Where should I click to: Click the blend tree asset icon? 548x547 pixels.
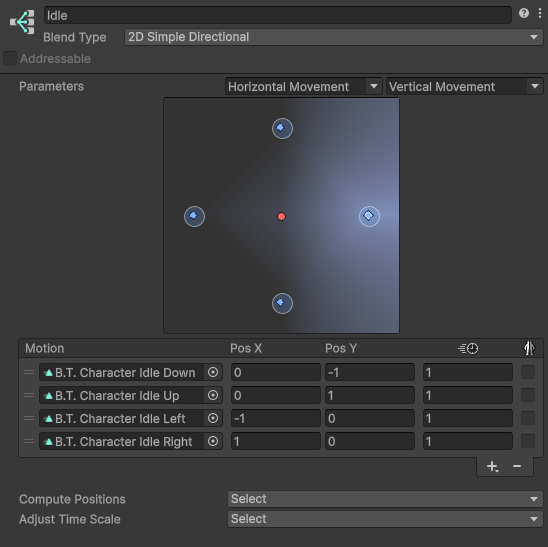(x=22, y=22)
